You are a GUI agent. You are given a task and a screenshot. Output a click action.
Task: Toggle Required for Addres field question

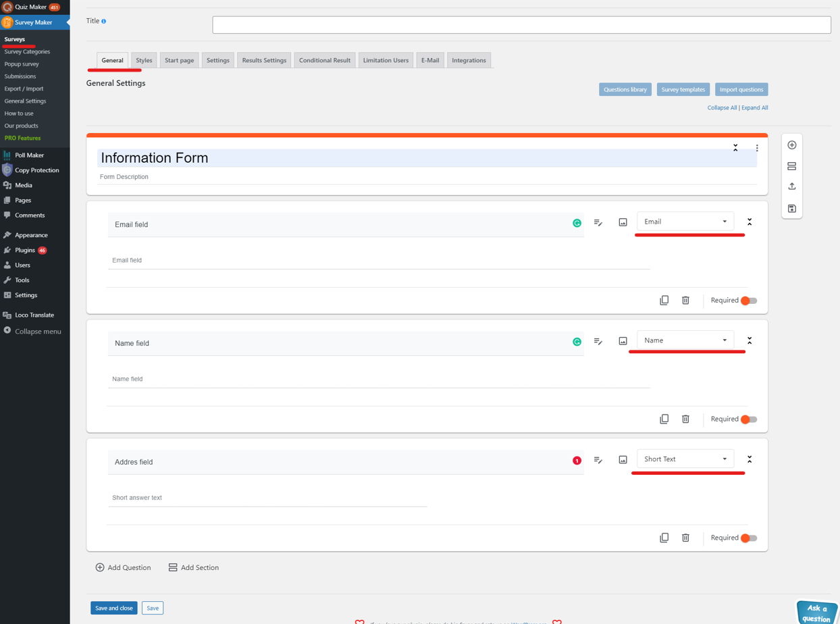click(749, 538)
